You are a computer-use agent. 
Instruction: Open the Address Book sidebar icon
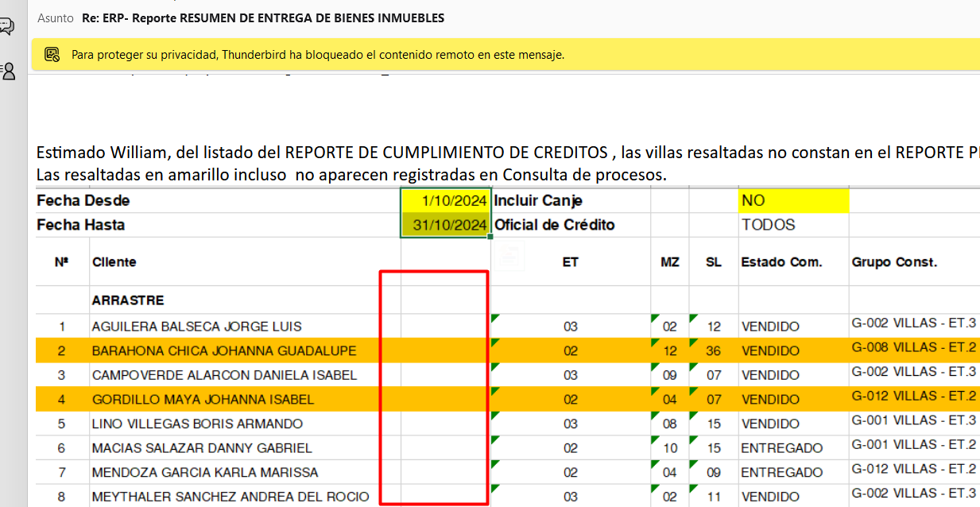[7, 72]
